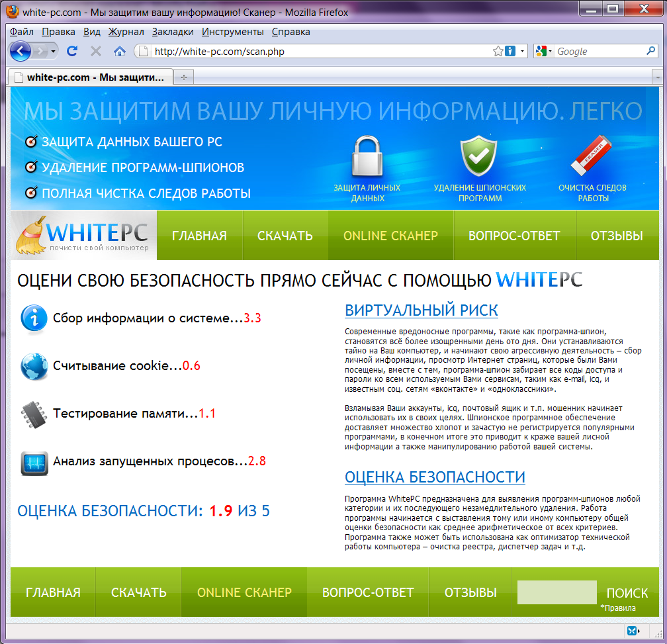Select the white-pc.com browser tab
The height and width of the screenshot is (644, 667).
90,77
